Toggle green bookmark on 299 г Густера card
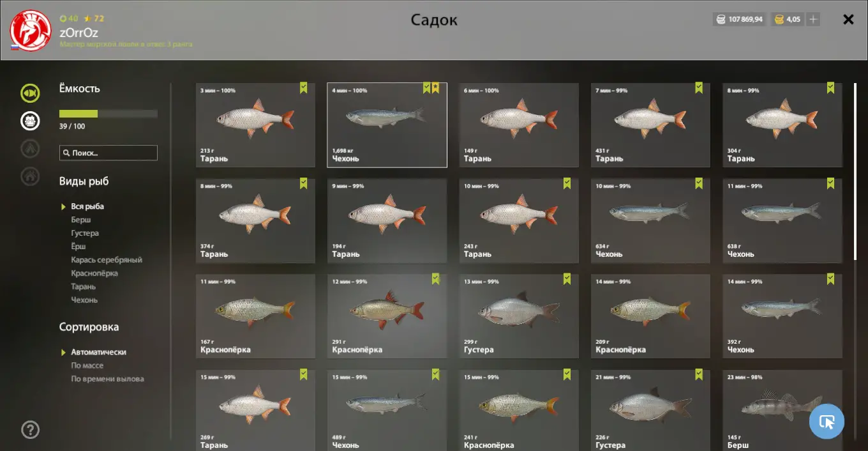 (x=567, y=279)
